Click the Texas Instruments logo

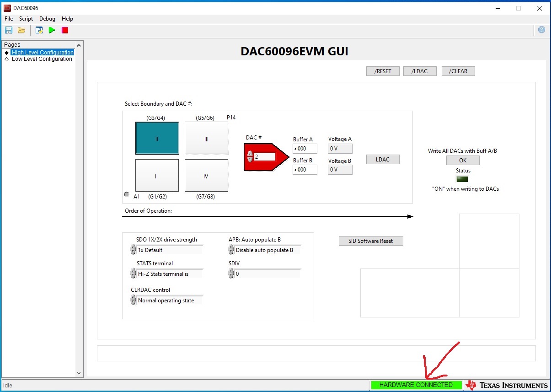pyautogui.click(x=507, y=385)
